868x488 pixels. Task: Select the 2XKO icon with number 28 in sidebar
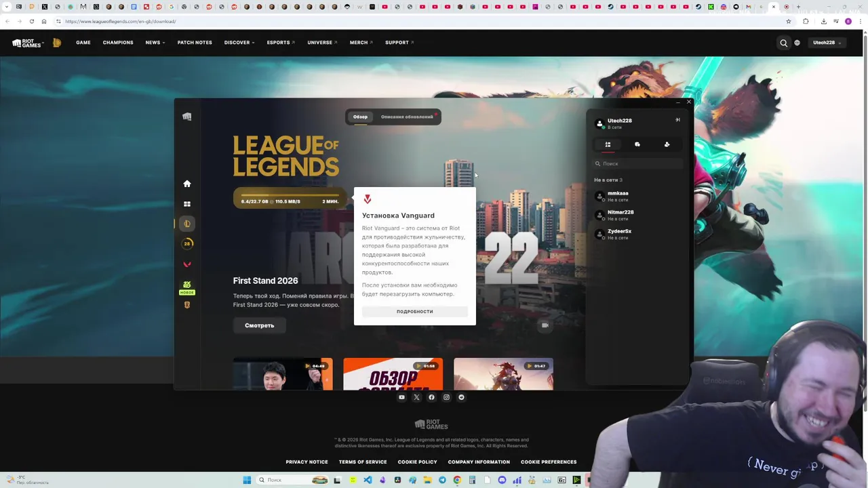(x=187, y=243)
